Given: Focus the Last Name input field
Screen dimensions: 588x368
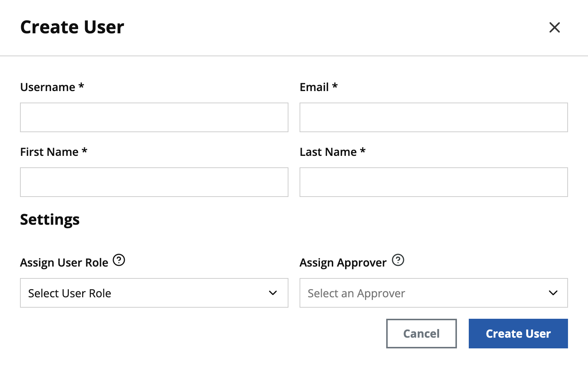Looking at the screenshot, I should click(x=434, y=182).
